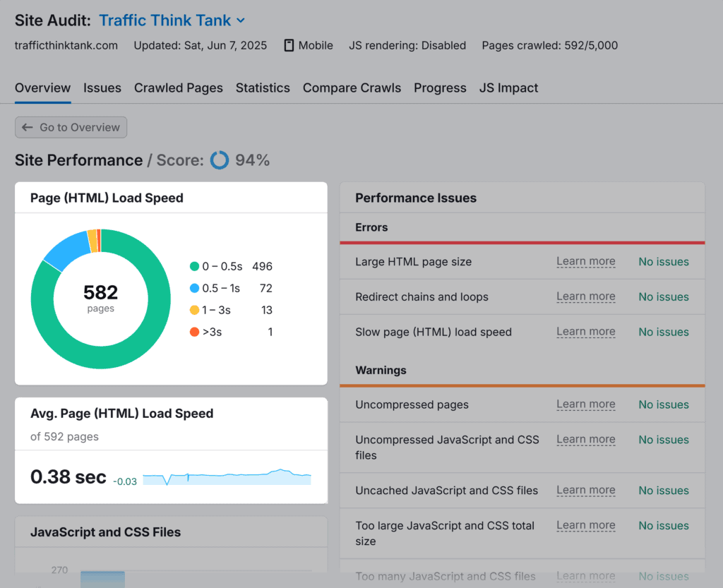
Task: Switch to the Issues tab
Action: [102, 88]
